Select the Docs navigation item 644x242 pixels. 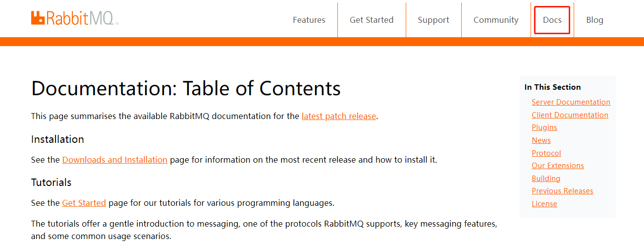click(552, 20)
